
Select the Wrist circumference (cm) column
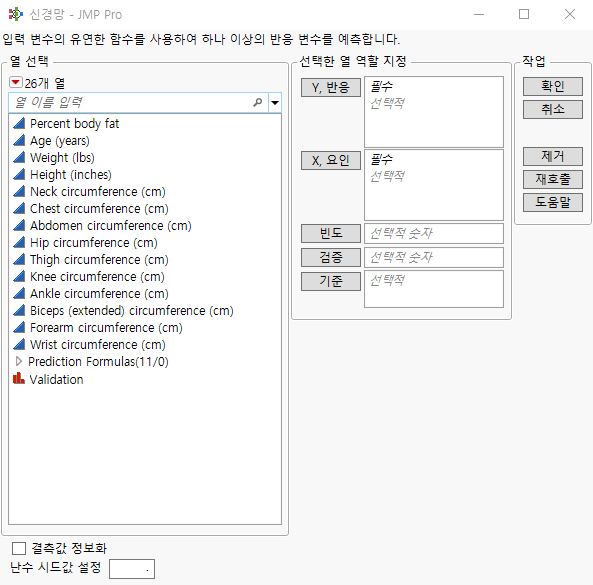(x=98, y=345)
